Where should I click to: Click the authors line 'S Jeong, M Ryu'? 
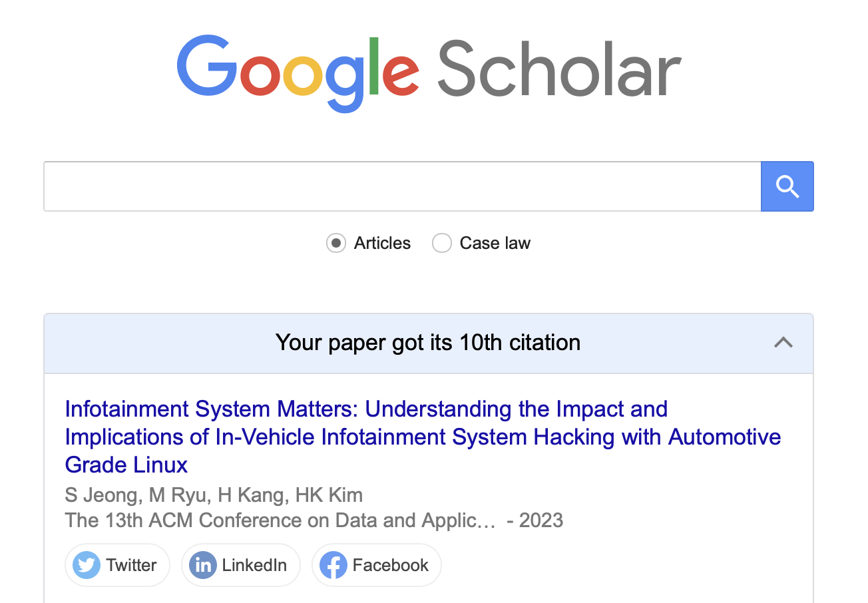[x=214, y=495]
